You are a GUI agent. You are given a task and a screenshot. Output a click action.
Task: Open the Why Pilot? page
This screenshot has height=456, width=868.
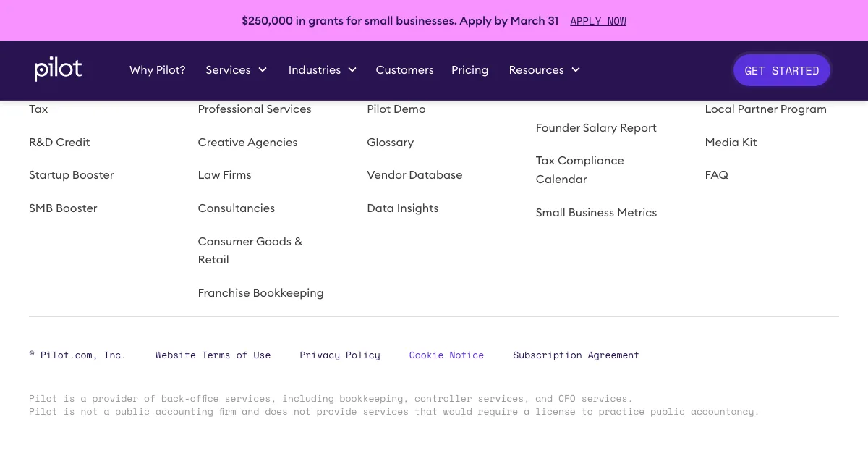coord(157,70)
